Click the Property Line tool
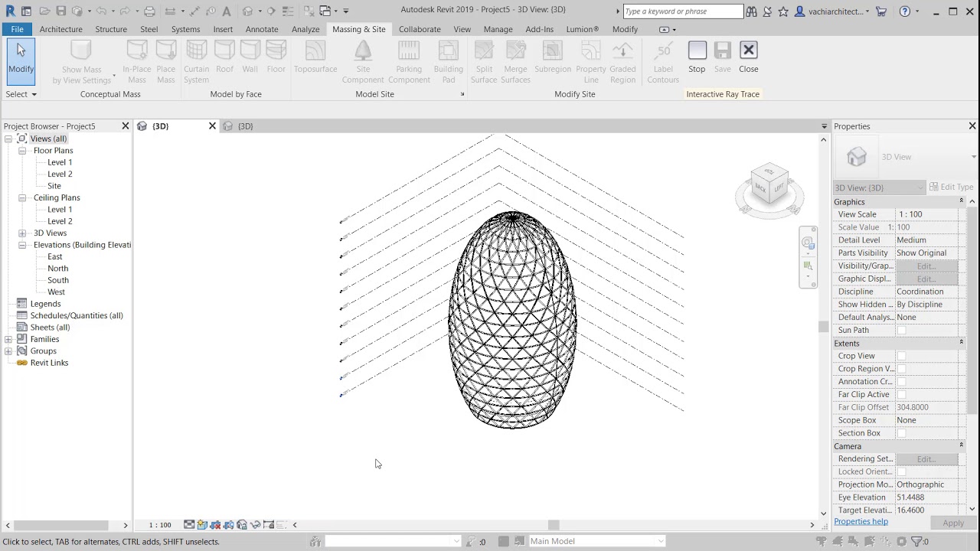The height and width of the screenshot is (551, 980). (x=591, y=62)
